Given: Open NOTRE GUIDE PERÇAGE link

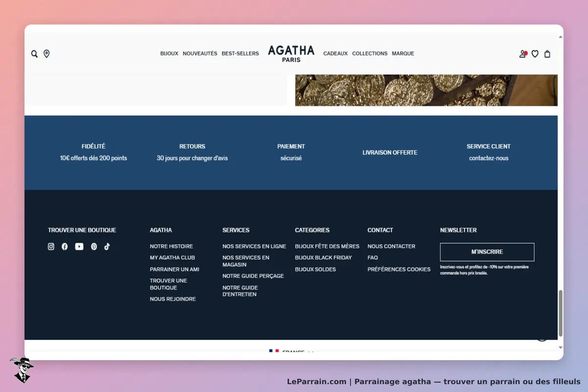Looking at the screenshot, I should tap(253, 276).
